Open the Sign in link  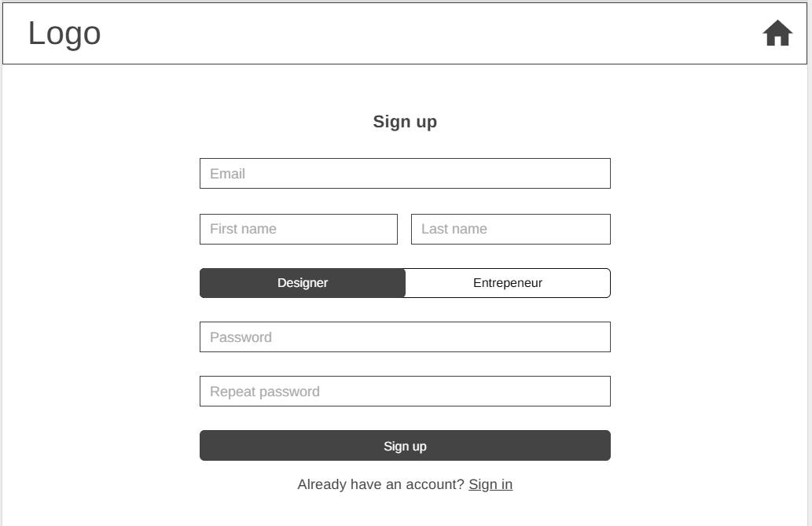[x=491, y=484]
